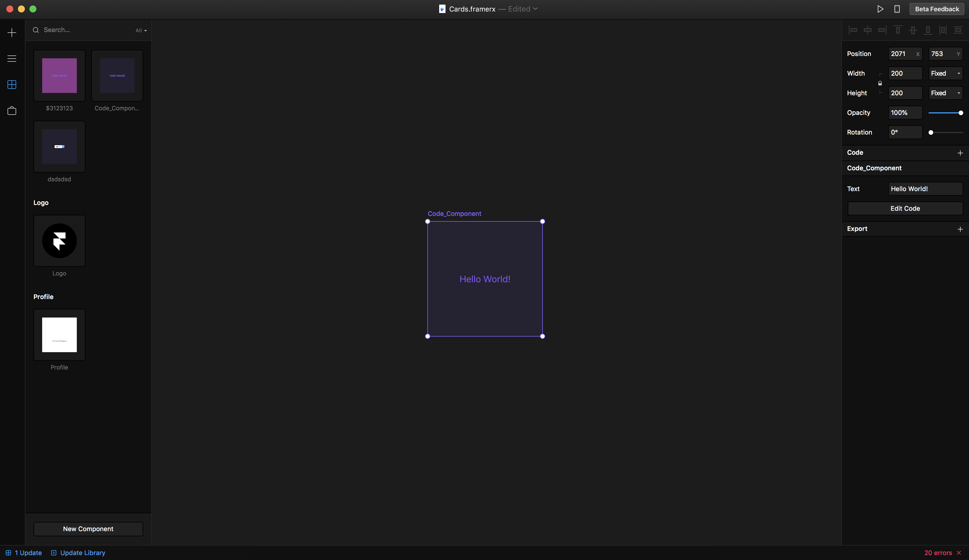969x560 pixels.
Task: Expand the Export section with plus
Action: (x=960, y=229)
